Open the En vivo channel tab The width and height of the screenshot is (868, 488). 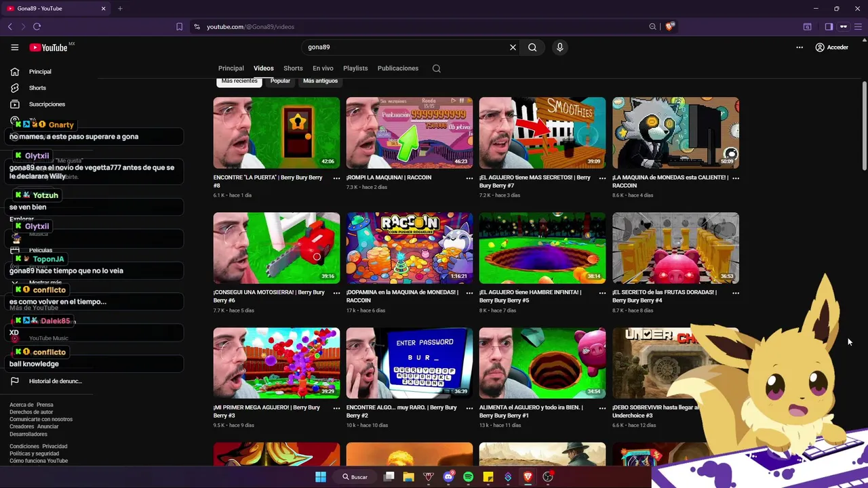323,68
